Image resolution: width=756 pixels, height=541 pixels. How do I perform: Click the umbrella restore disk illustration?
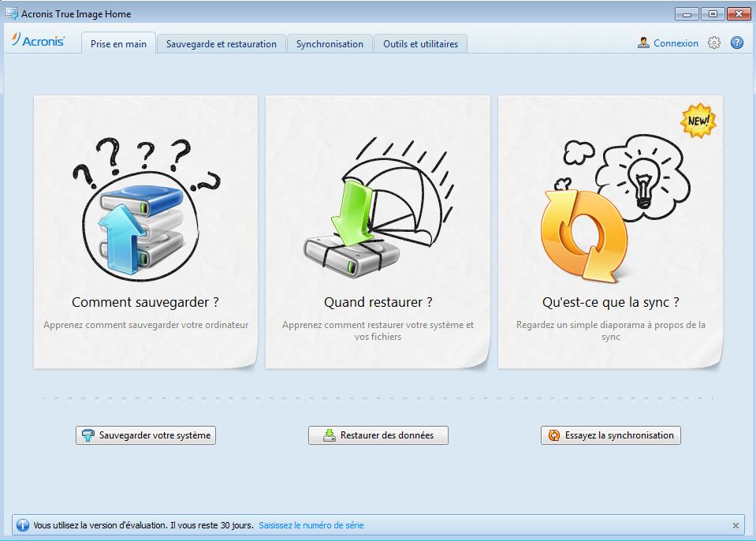point(378,207)
